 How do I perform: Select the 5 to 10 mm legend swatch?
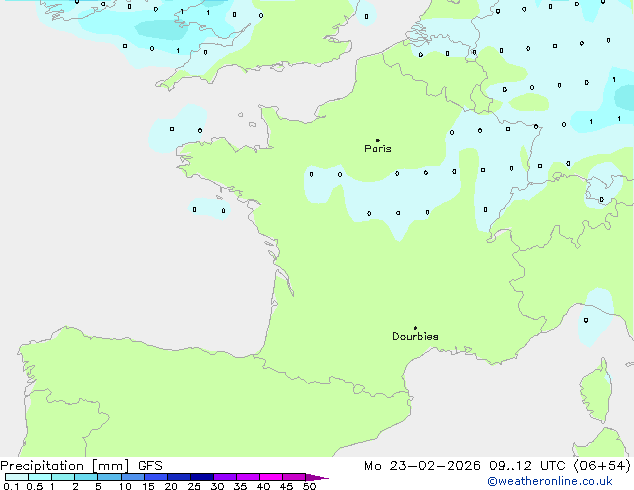pyautogui.click(x=109, y=477)
